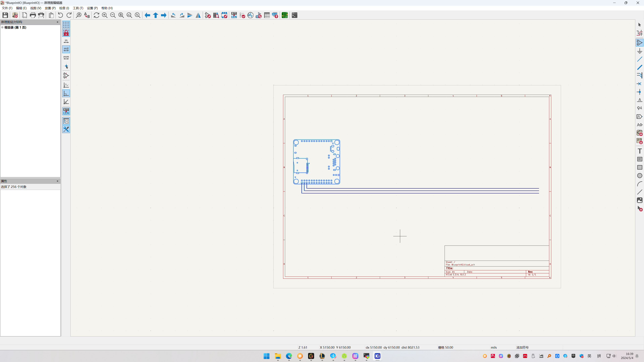Open 编辑 (E) menu

pos(21,8)
